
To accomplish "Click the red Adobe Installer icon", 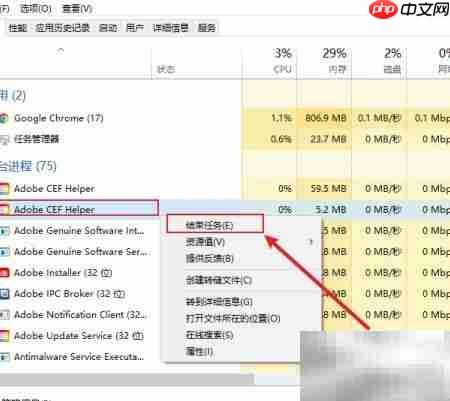I will point(4,273).
